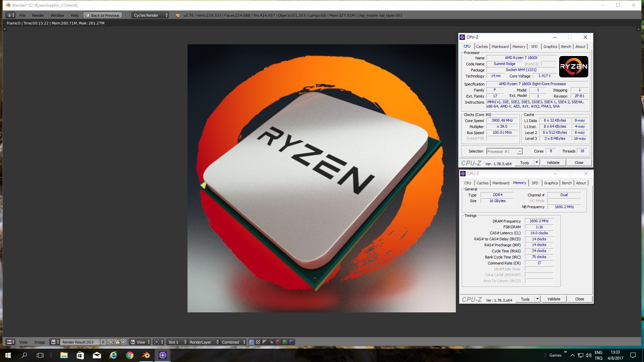The width and height of the screenshot is (644, 362).
Task: Click the Render Result.003 image name field
Action: 80,342
